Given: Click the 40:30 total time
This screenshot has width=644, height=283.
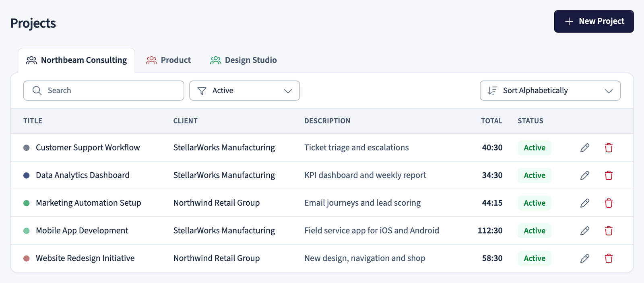Looking at the screenshot, I should 492,148.
